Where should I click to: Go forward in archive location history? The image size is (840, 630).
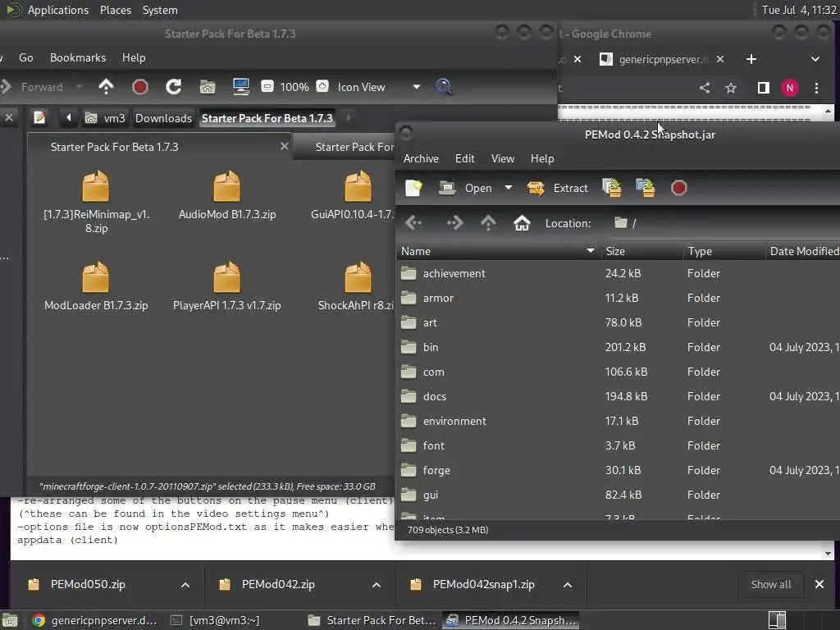point(454,223)
